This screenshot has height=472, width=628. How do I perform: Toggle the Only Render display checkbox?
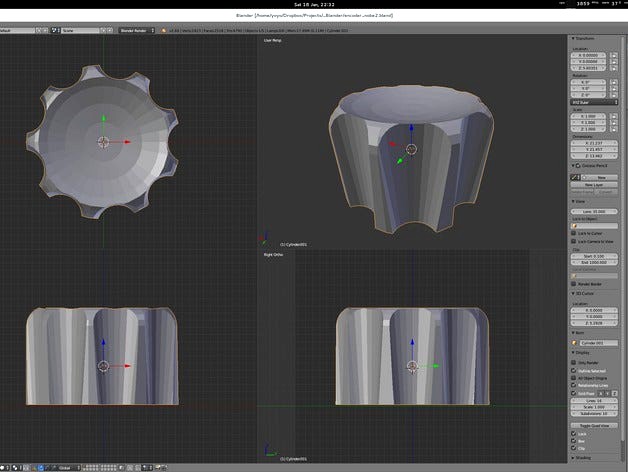tap(575, 362)
